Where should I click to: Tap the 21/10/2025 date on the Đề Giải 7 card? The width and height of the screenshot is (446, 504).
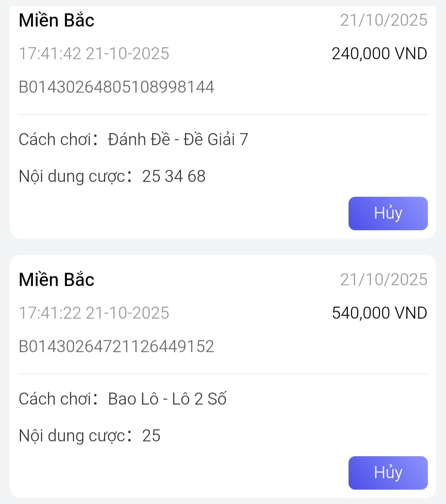(x=384, y=20)
